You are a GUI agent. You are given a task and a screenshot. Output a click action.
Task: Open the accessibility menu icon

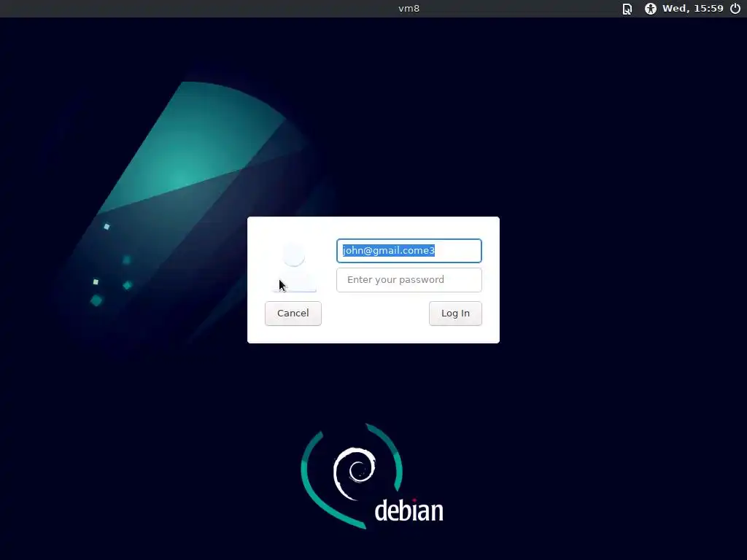650,9
